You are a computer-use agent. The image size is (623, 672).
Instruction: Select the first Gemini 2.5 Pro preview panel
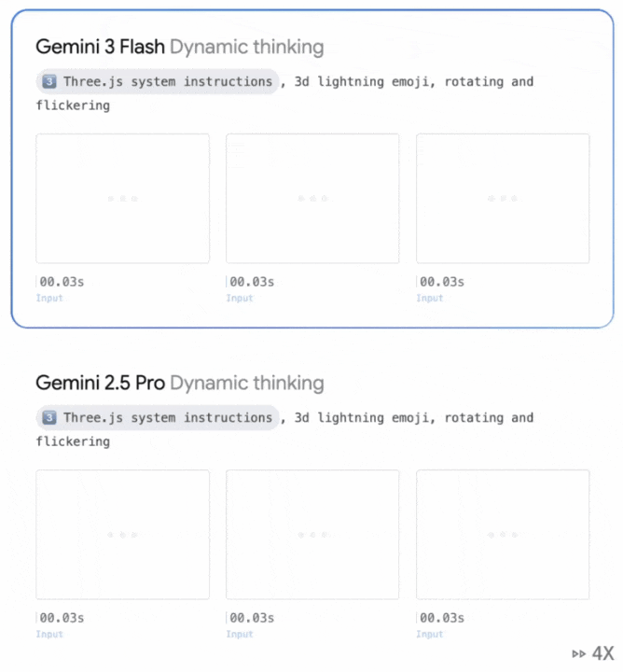[x=122, y=535]
